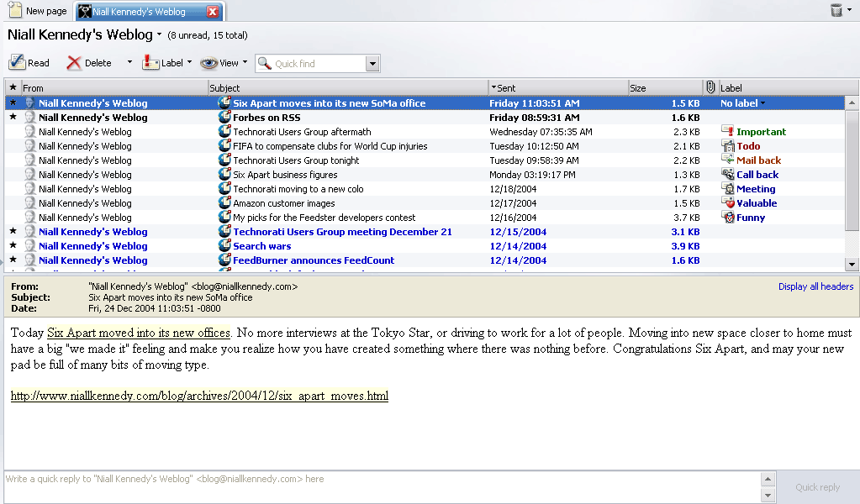
Task: Click the red Delete X icon
Action: click(73, 63)
